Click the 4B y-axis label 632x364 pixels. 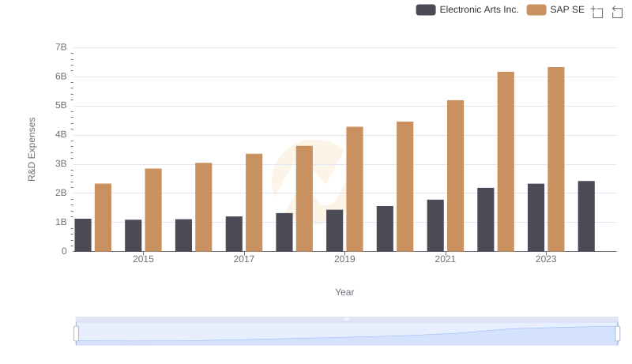[61, 134]
